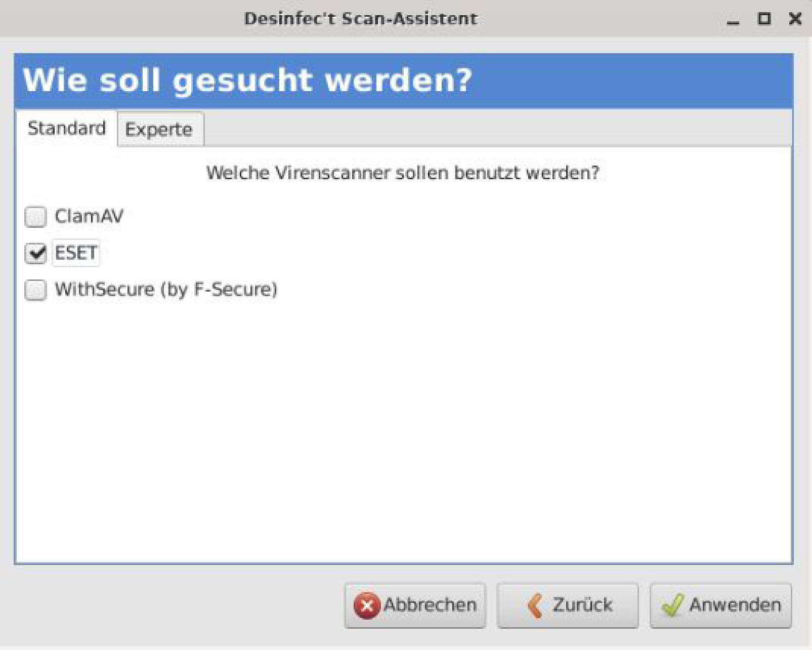
Task: Maximize the Scan-Assistent window
Action: (764, 19)
